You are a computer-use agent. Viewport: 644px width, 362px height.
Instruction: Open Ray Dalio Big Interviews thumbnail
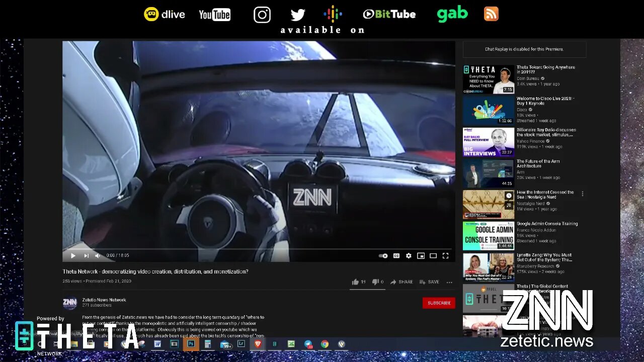(489, 142)
